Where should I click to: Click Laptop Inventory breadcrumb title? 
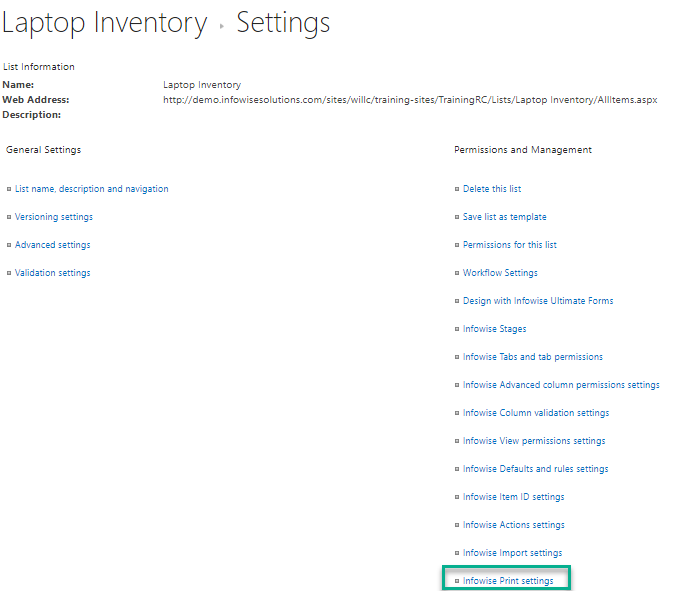coord(104,23)
